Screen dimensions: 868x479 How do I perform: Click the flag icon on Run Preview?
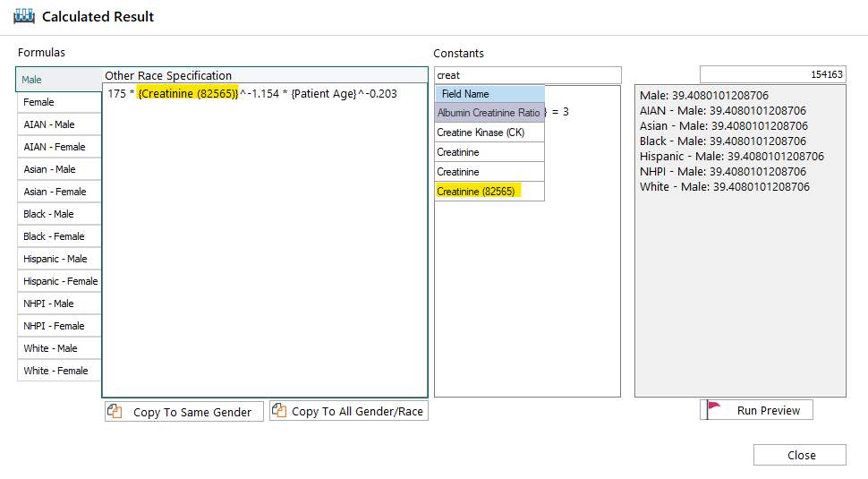click(x=713, y=408)
